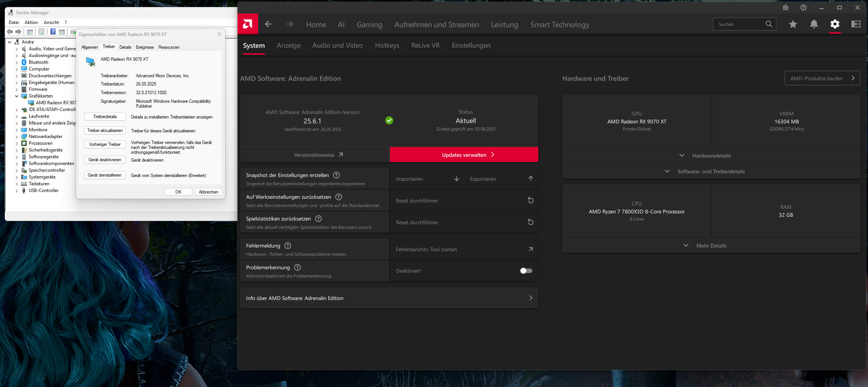Open settings gear in AMD Software
Viewport: 868px width, 387px height.
835,24
